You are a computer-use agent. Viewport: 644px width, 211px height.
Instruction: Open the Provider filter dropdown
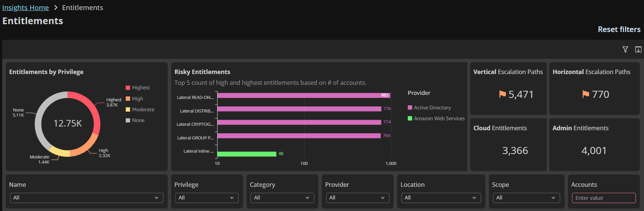point(357,198)
